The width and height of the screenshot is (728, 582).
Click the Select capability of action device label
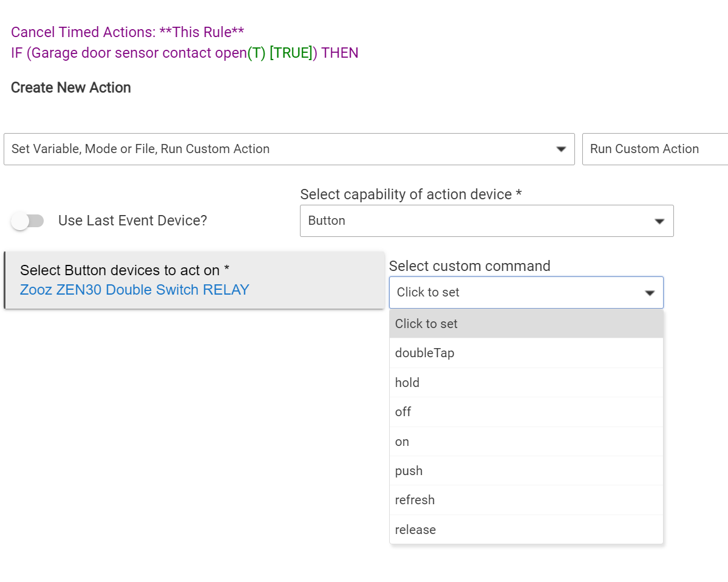pyautogui.click(x=411, y=194)
